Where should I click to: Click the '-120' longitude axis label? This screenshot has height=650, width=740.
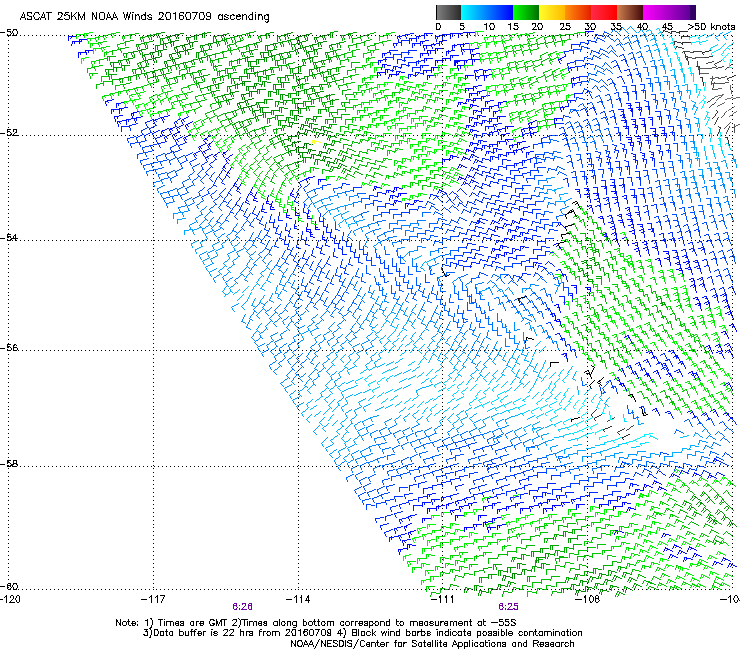[x=10, y=599]
